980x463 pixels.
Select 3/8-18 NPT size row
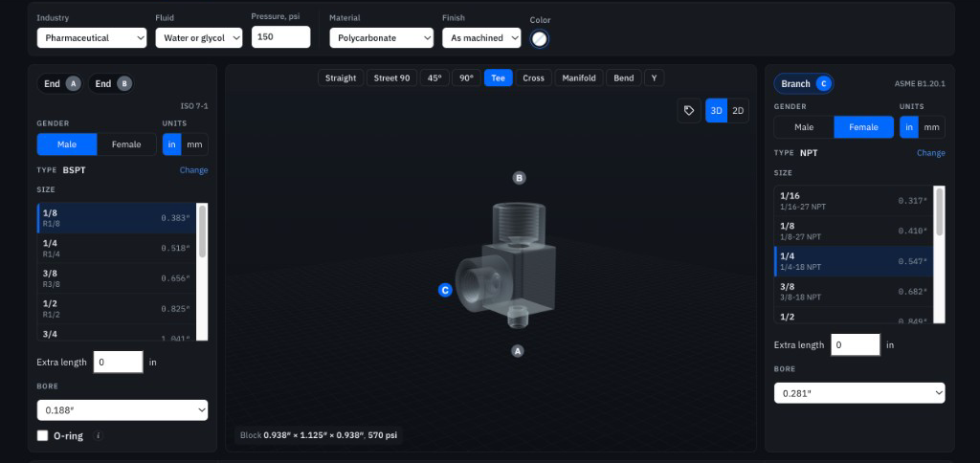click(853, 291)
